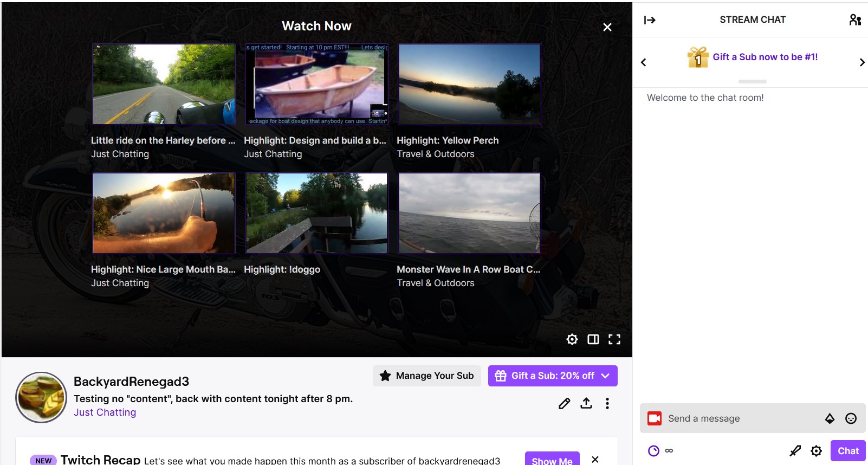Enter fullscreen mode on the player

coord(614,339)
